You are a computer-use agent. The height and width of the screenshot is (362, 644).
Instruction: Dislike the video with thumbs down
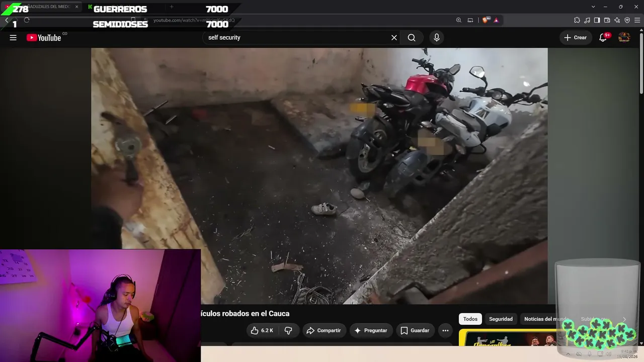(x=288, y=330)
